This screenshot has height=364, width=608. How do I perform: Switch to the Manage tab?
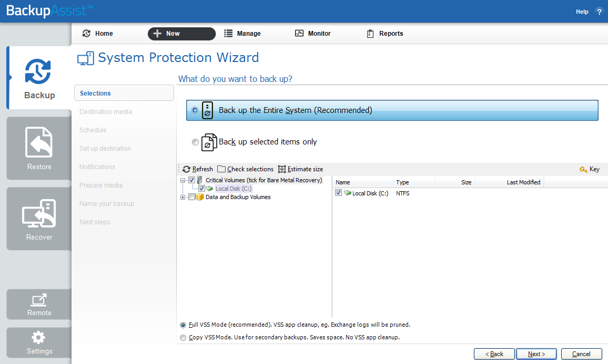point(243,34)
